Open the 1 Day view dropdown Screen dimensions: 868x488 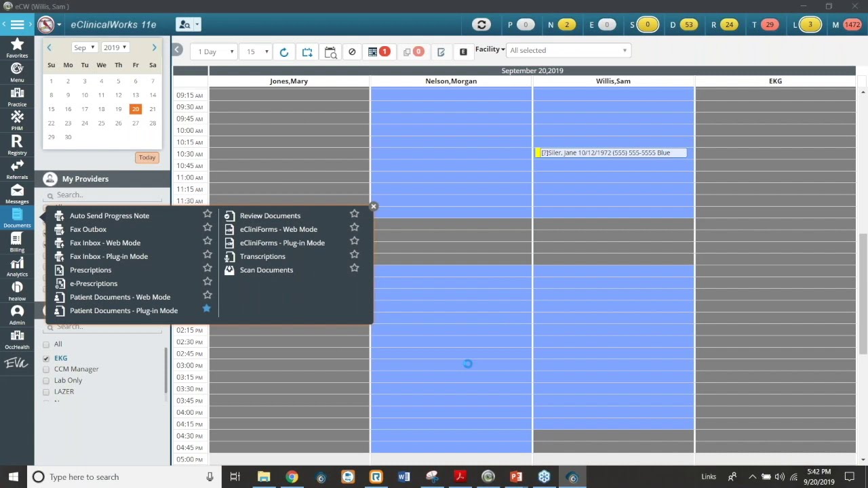tap(213, 52)
